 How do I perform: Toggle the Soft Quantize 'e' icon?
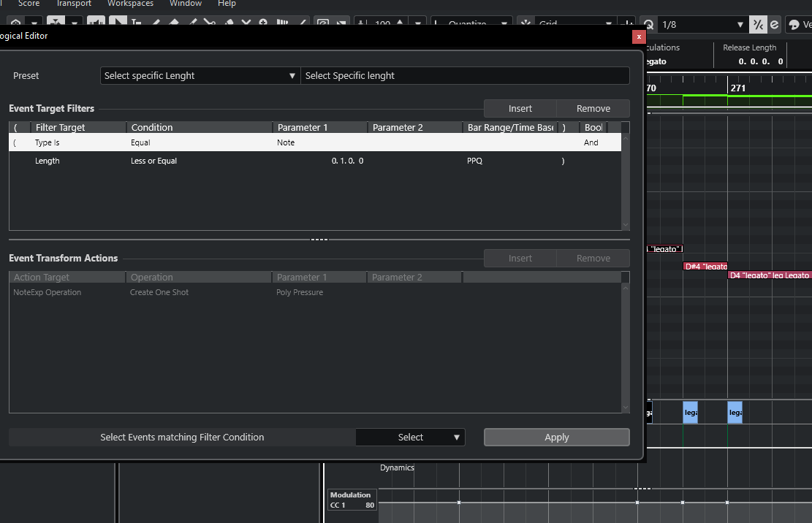[x=774, y=24]
